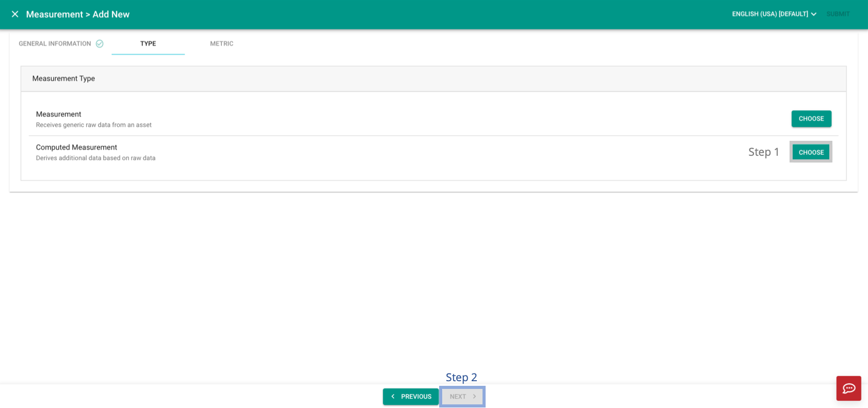
Task: Click 'Receives generic raw data from an asset'
Action: pos(94,125)
